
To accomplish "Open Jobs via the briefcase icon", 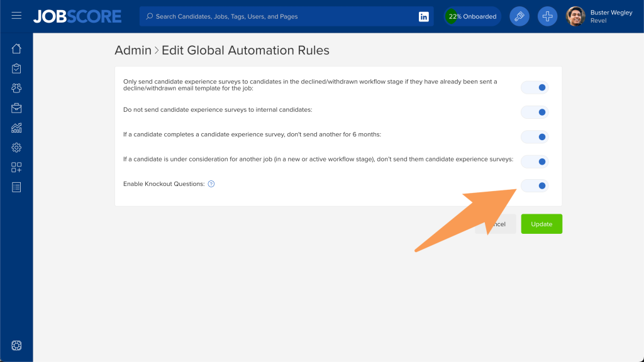I will [x=16, y=108].
